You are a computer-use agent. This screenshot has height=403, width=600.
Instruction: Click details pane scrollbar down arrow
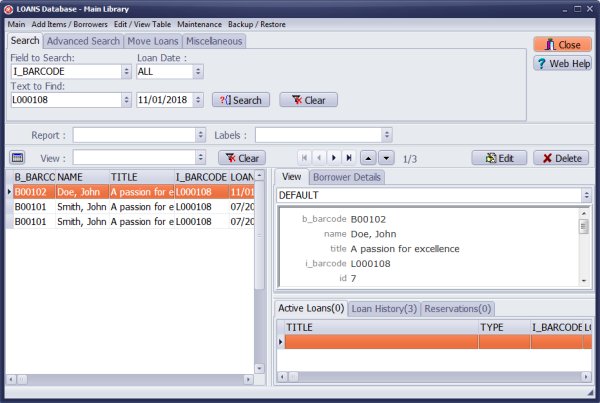coord(584,281)
